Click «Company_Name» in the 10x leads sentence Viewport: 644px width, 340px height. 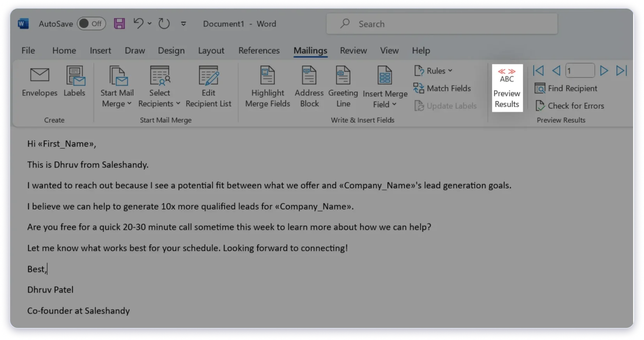tap(313, 206)
